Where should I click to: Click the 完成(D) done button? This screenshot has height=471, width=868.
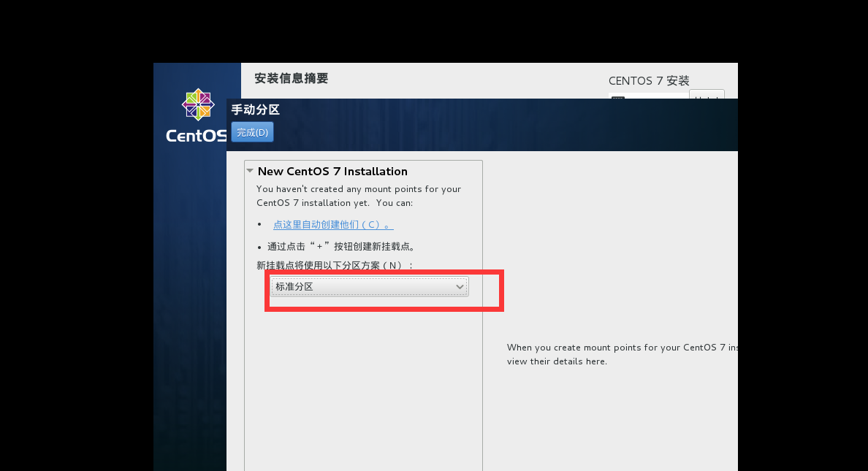coord(252,132)
